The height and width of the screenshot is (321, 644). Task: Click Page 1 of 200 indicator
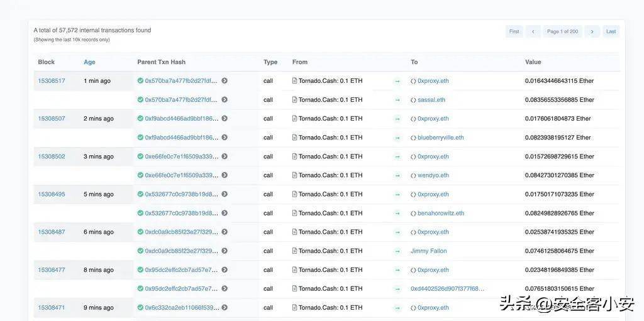(x=562, y=31)
